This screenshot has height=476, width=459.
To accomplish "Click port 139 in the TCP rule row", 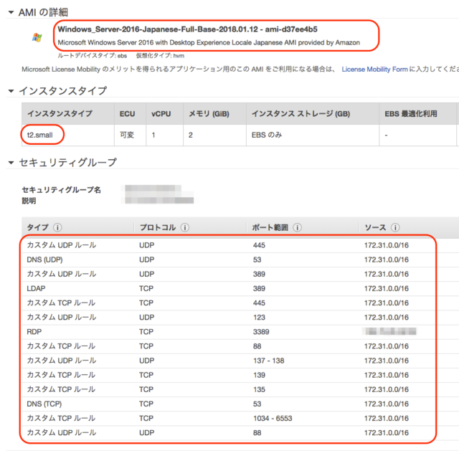I will click(x=259, y=375).
